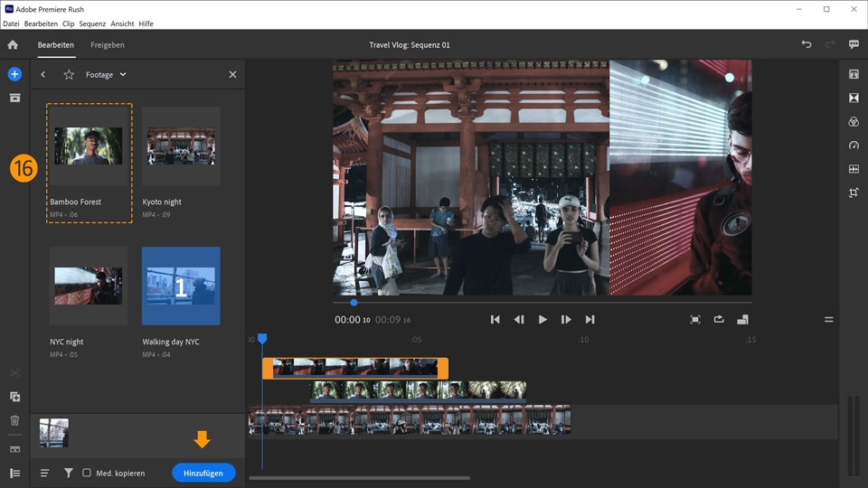Select the Kyoto night clip thumbnail
Viewport: 868px width, 488px height.
[181, 146]
